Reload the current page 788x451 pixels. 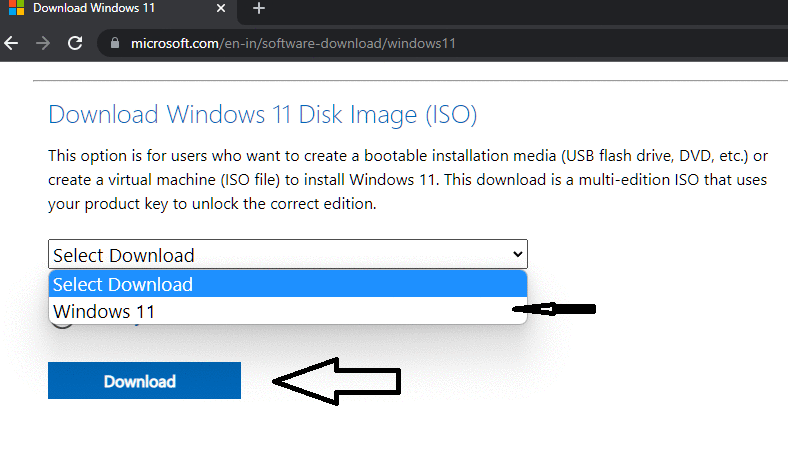74,44
